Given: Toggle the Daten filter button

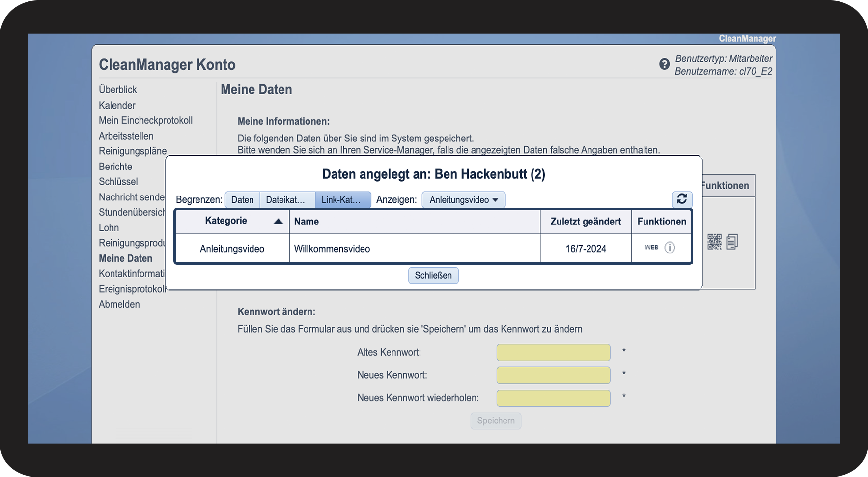Looking at the screenshot, I should 242,200.
